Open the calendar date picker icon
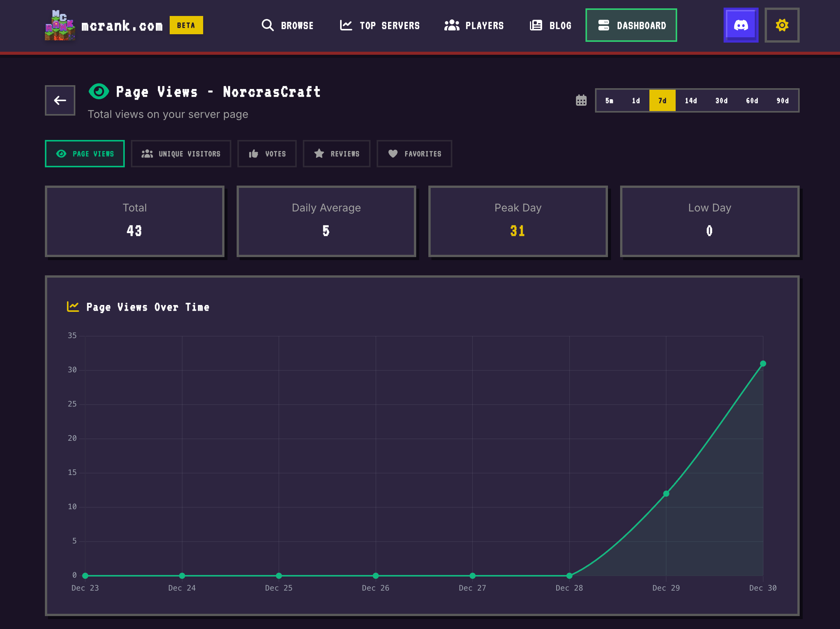840x629 pixels. 581,100
